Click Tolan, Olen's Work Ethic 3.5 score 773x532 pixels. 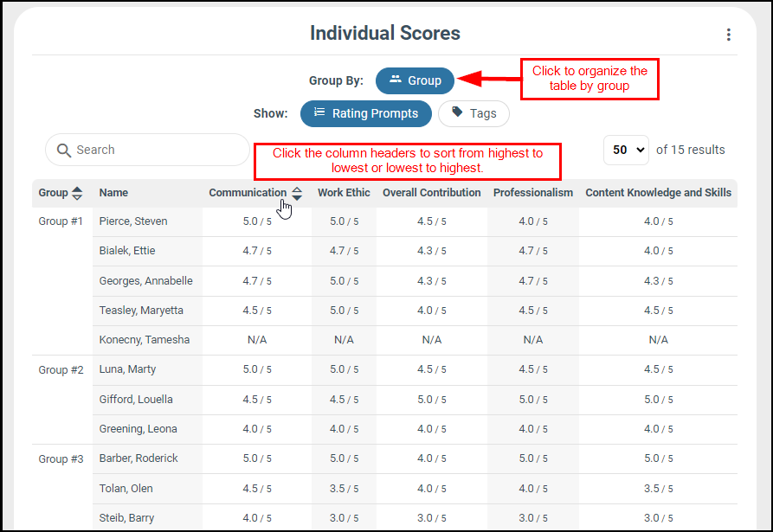[345, 489]
